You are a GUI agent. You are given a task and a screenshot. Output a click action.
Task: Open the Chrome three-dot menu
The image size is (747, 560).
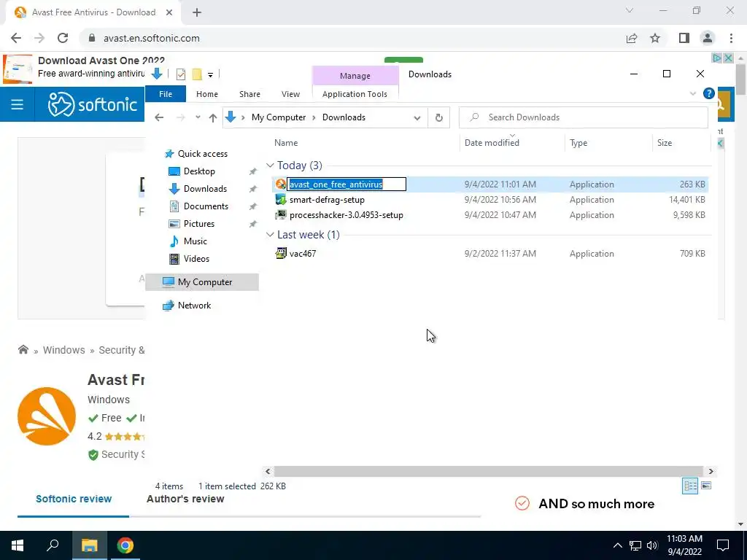pyautogui.click(x=731, y=38)
